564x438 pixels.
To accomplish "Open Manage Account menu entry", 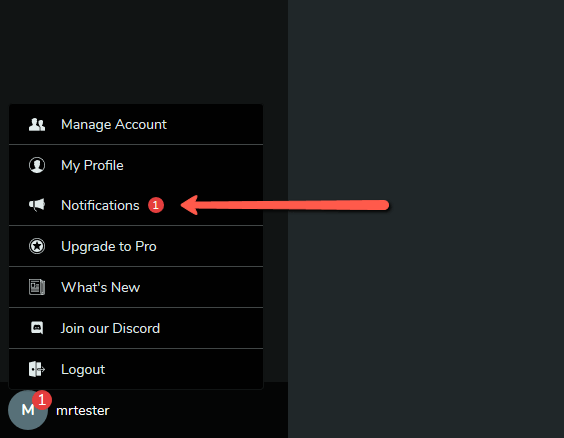I will point(136,124).
